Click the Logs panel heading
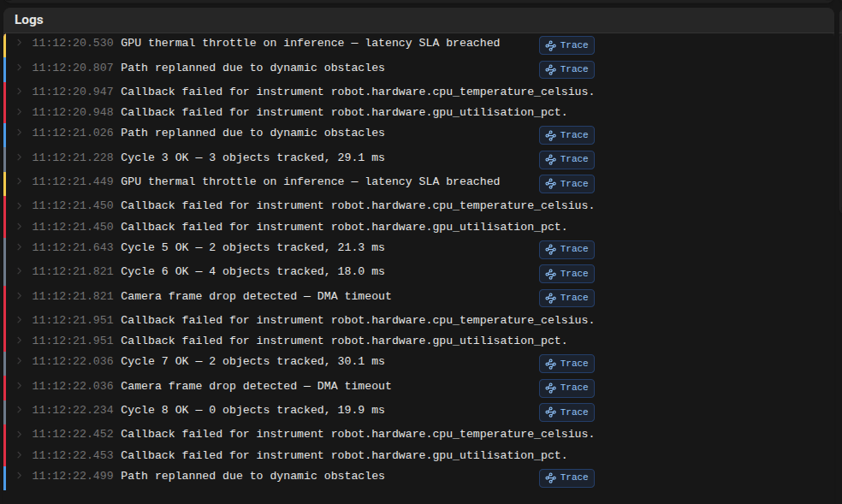The image size is (842, 504). 29,20
